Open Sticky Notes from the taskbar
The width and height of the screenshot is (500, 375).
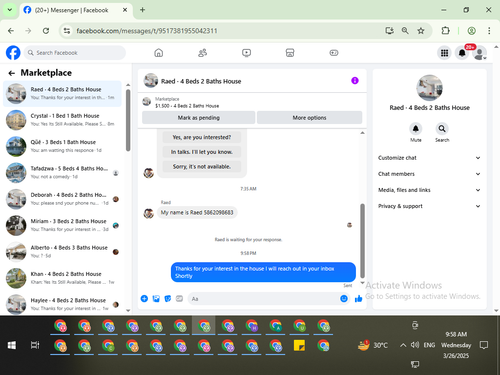299,345
